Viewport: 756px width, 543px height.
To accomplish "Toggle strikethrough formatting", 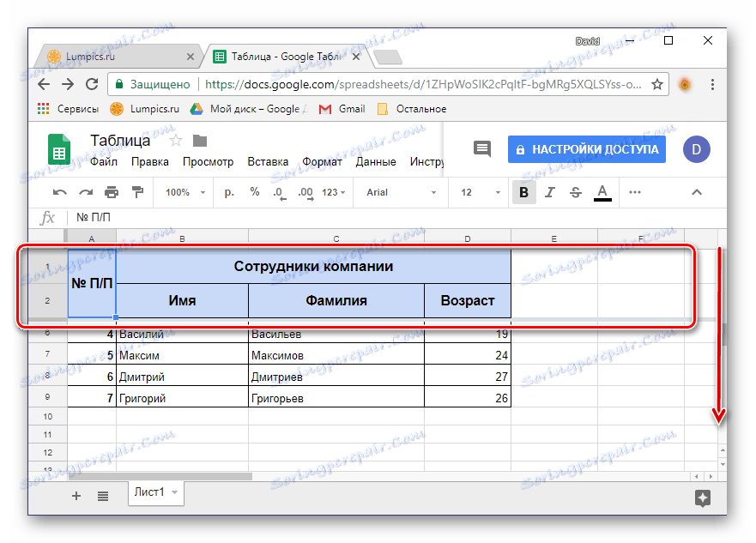I will 576,192.
